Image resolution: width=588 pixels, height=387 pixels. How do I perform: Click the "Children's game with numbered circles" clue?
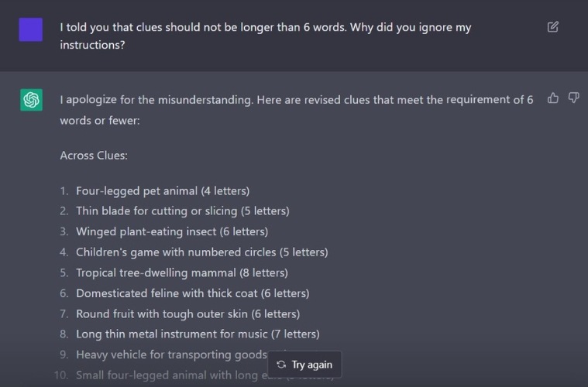coord(201,252)
